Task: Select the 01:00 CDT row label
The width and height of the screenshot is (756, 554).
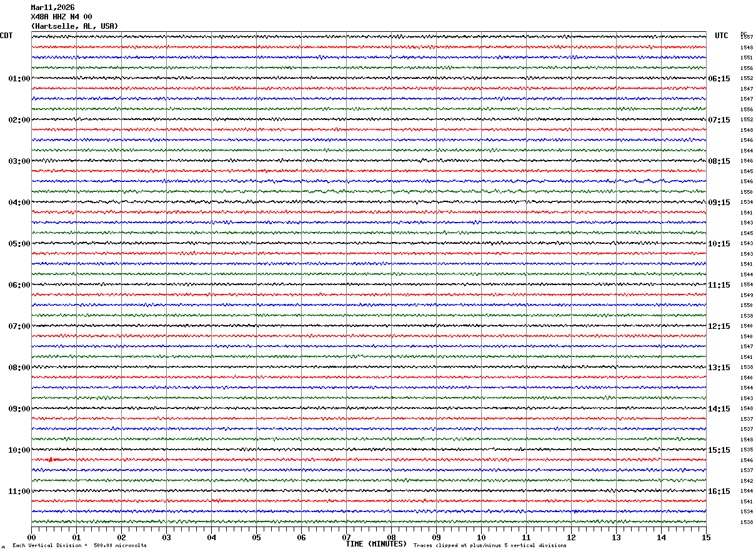Action: click(19, 79)
